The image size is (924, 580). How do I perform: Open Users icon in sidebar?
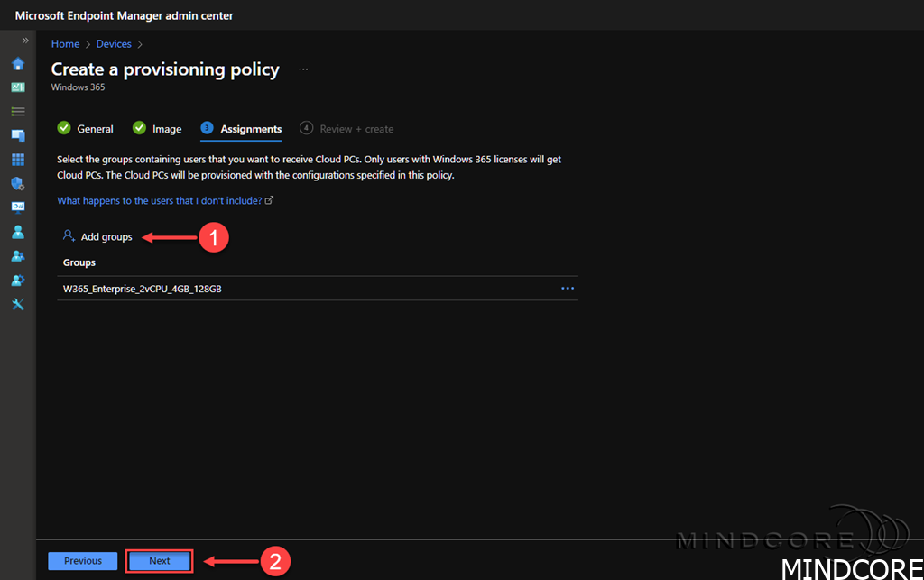click(x=17, y=232)
